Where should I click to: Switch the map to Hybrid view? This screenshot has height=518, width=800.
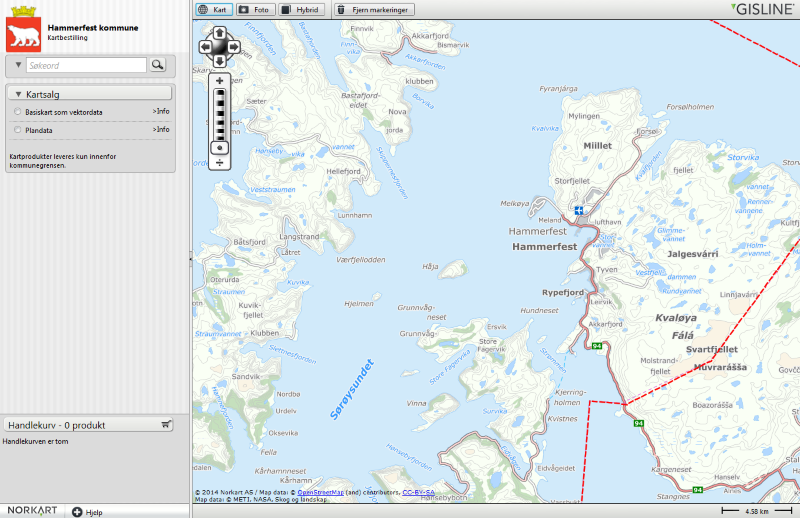point(300,9)
